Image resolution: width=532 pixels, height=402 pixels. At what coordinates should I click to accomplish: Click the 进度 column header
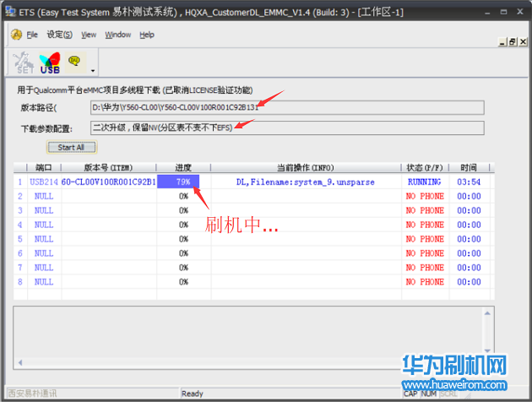pos(183,167)
